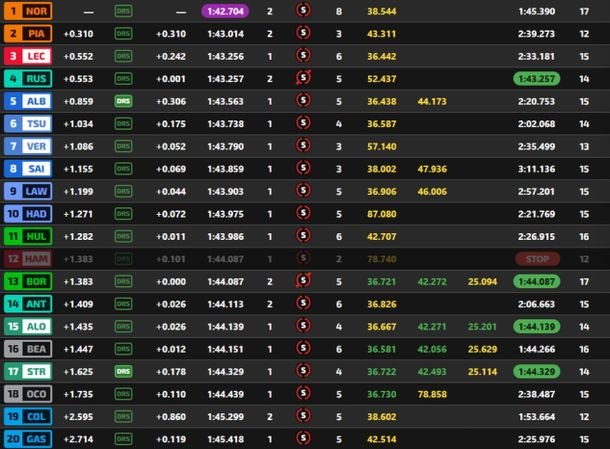
Task: Expand the NOR driver row in position 1
Action: 27,10
